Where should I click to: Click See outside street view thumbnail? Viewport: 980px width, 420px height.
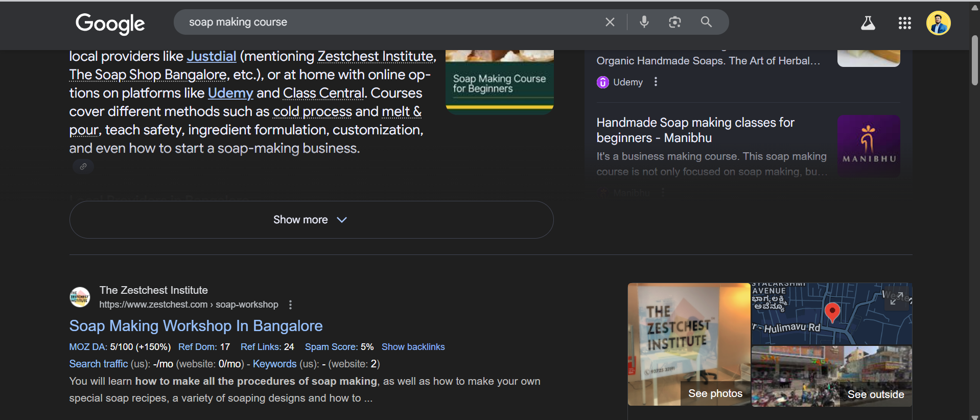(875, 394)
